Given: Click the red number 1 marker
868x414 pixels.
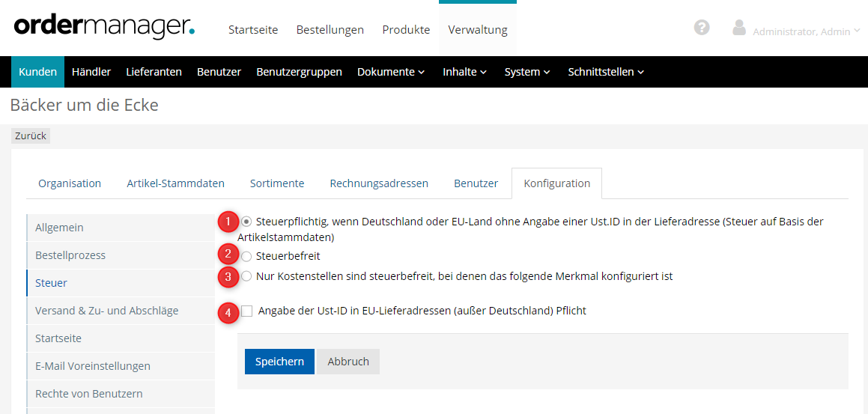Looking at the screenshot, I should (x=228, y=222).
